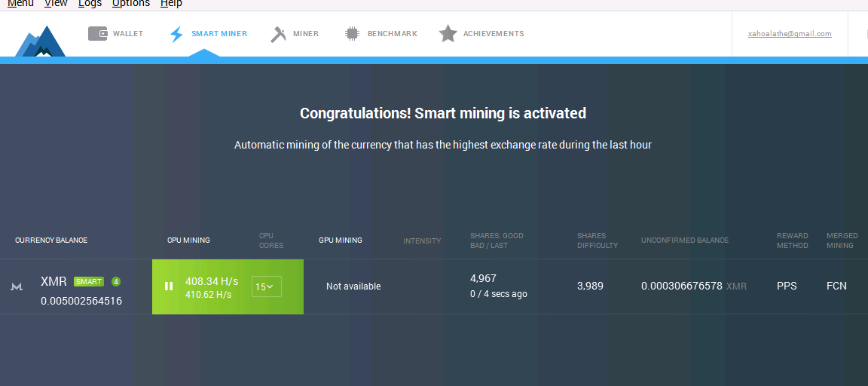
Task: Open the Options menu
Action: (x=131, y=4)
